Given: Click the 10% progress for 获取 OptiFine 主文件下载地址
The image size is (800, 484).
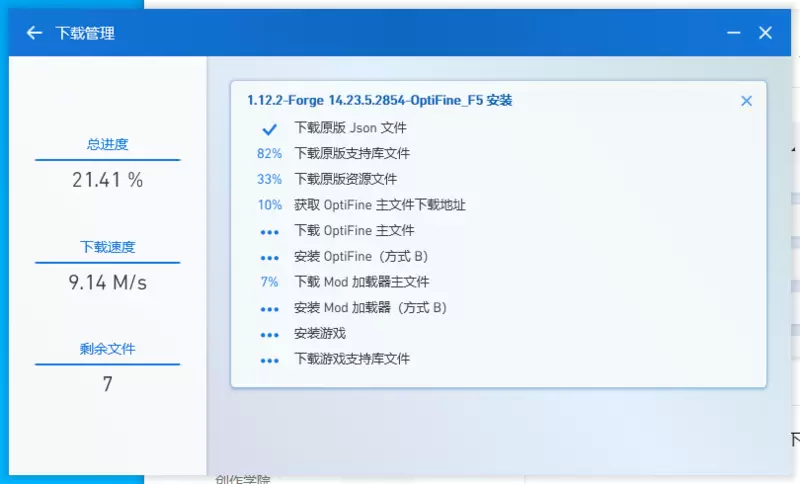Looking at the screenshot, I should click(269, 205).
